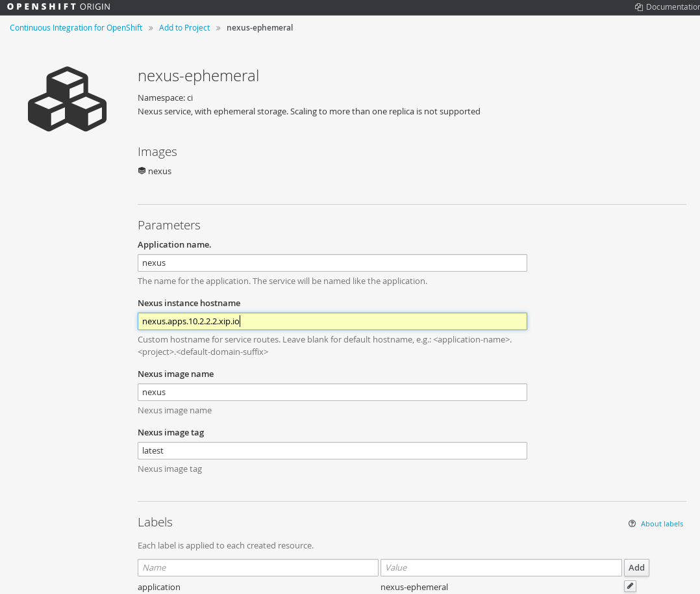This screenshot has height=594, width=700.
Task: Click the question mark help icon near Labels
Action: coord(632,524)
